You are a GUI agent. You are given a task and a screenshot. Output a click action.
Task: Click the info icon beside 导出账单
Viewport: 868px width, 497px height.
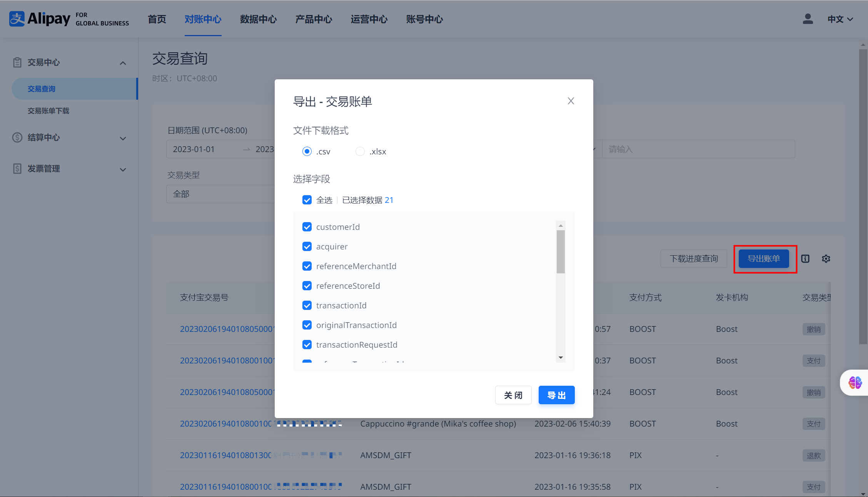805,259
